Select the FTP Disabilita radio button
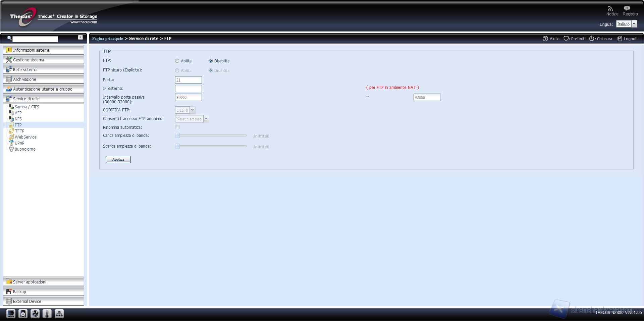 tap(211, 61)
